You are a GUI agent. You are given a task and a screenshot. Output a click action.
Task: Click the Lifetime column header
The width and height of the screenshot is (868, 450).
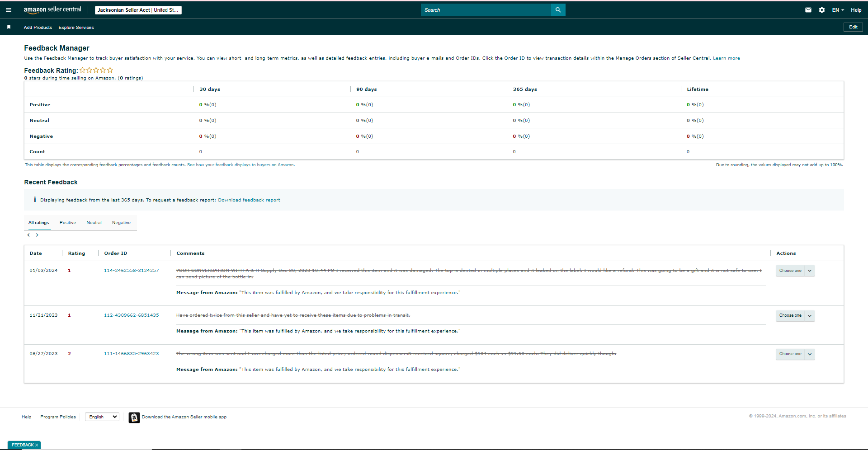pyautogui.click(x=698, y=89)
